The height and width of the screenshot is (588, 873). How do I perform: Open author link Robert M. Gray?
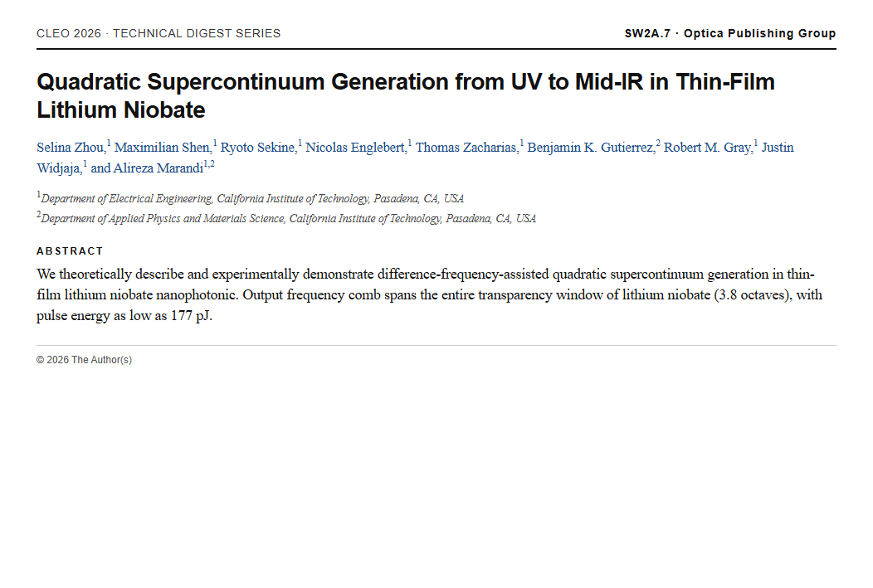point(707,148)
